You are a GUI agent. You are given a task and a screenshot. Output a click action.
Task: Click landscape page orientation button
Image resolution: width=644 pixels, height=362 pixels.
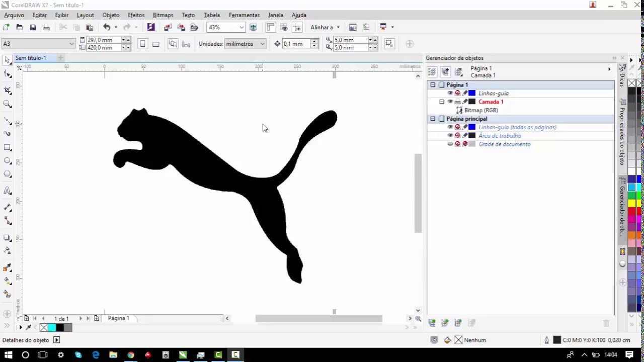tap(156, 44)
